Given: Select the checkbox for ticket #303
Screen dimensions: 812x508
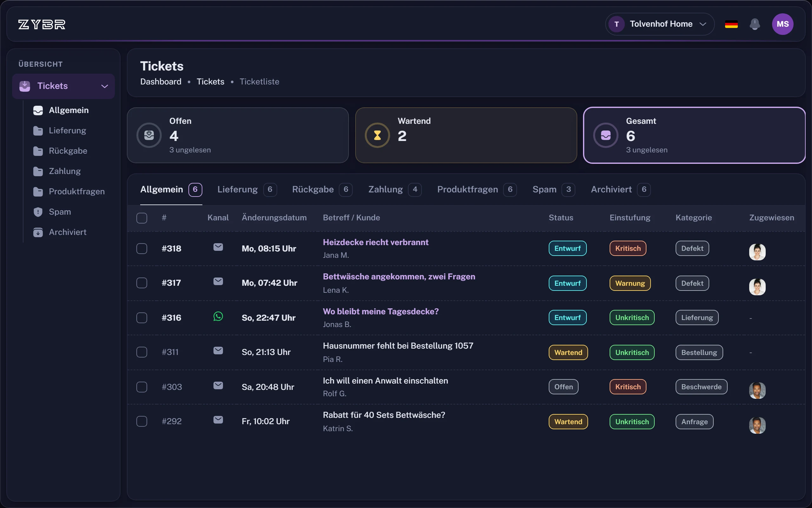Looking at the screenshot, I should 141,387.
